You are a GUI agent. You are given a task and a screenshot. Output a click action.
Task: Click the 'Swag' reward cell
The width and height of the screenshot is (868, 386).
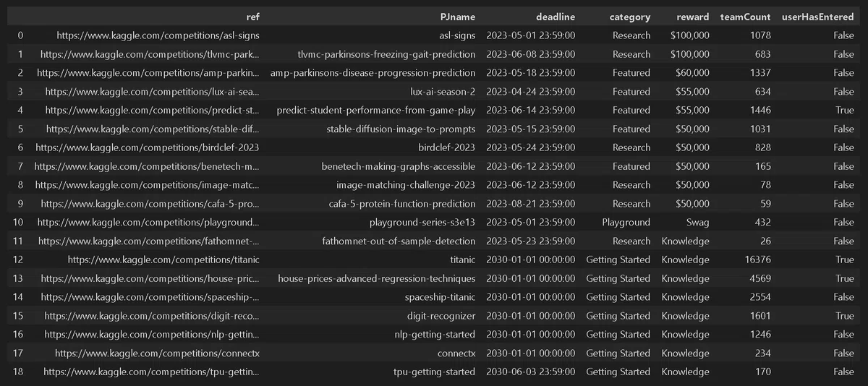pos(698,223)
